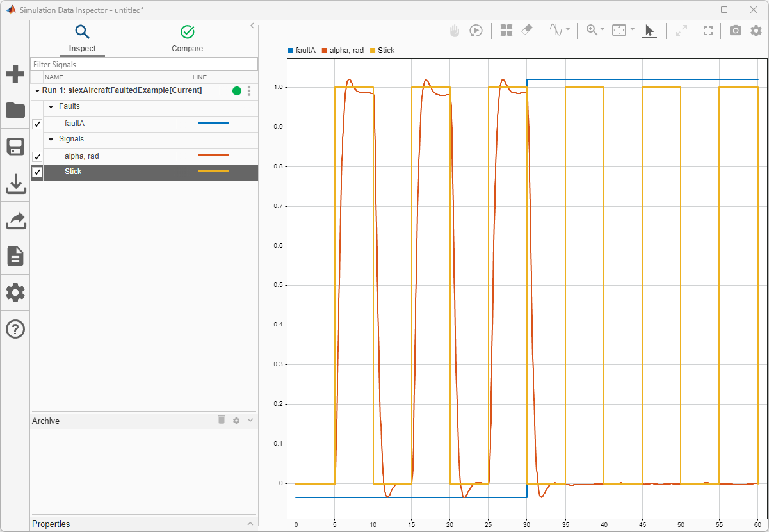Show data cursors using the curve icon
The width and height of the screenshot is (769, 532).
pos(555,30)
